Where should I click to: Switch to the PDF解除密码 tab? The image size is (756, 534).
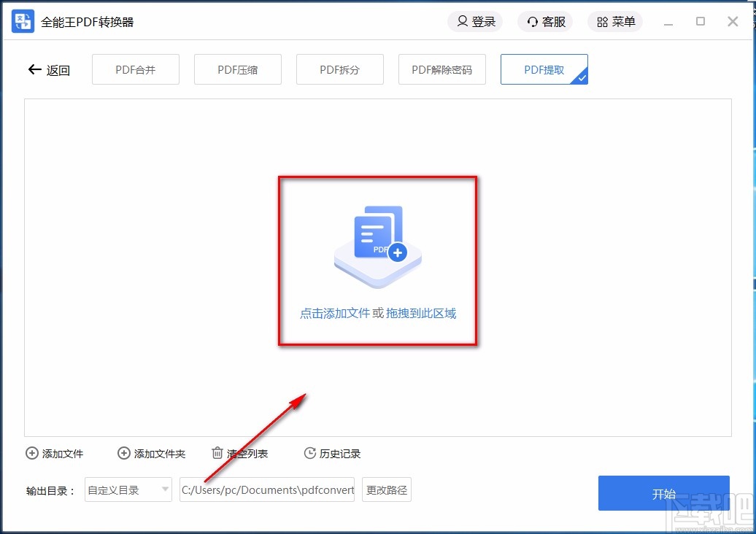click(x=441, y=69)
